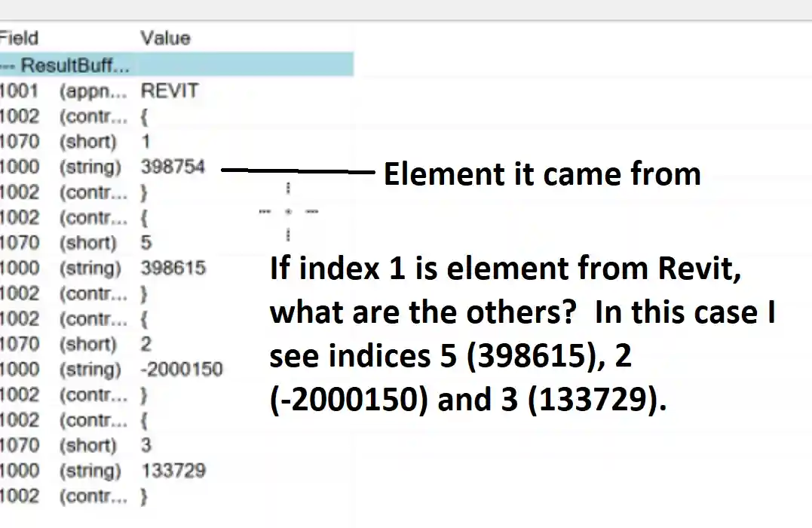Collapse the ResultBuff entry
Image resolution: width=812 pixels, height=528 pixels.
[x=9, y=65]
